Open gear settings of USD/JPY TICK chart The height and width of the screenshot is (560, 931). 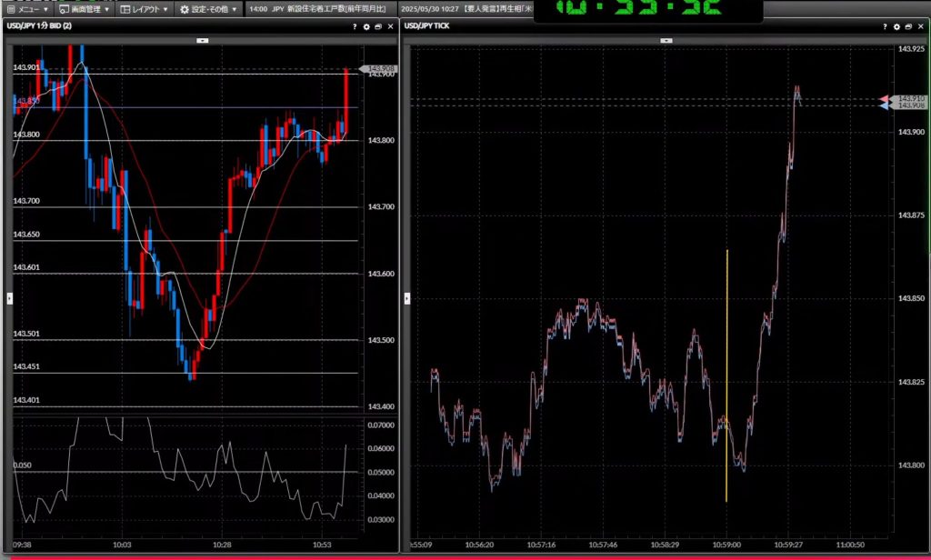[896, 26]
